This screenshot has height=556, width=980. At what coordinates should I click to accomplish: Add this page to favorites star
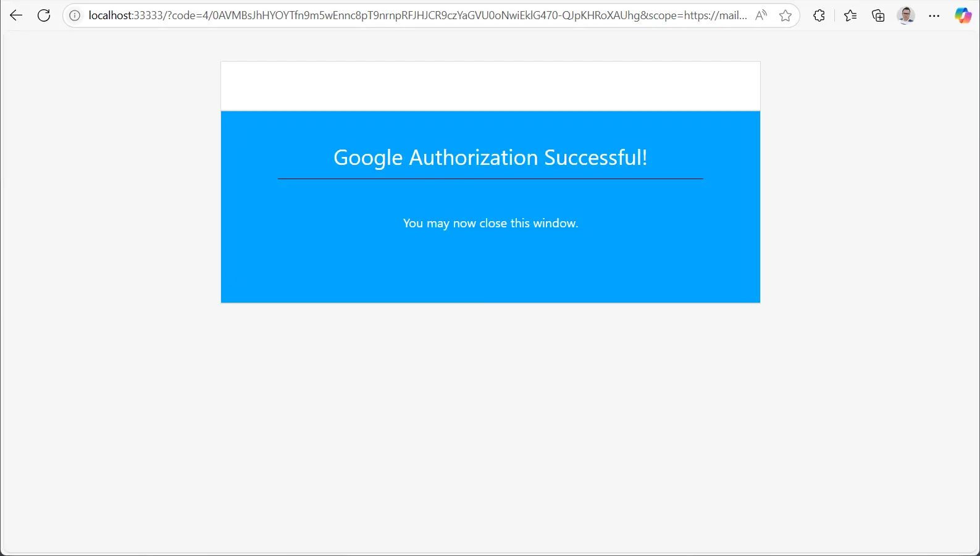(x=785, y=15)
